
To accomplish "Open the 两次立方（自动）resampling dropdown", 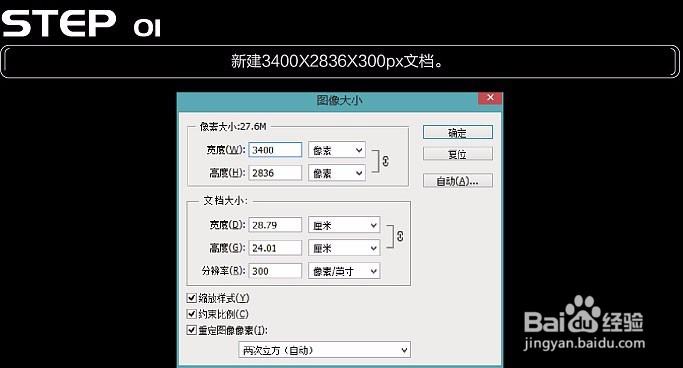I will click(325, 350).
